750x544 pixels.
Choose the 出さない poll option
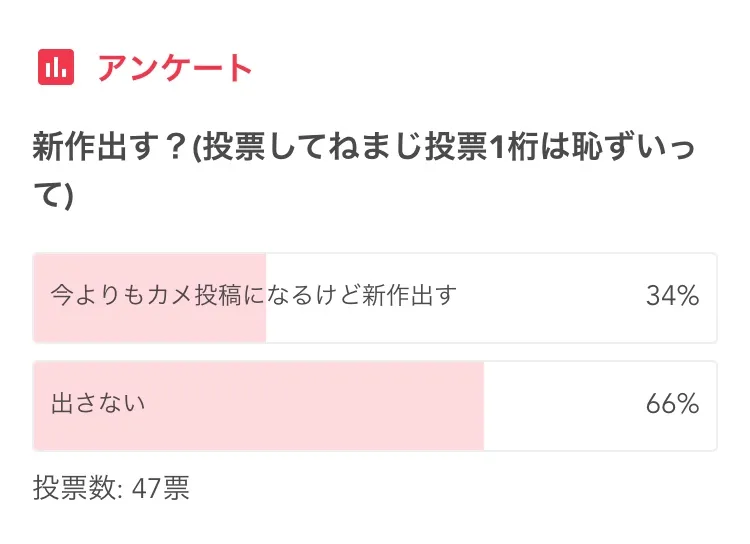tap(99, 404)
